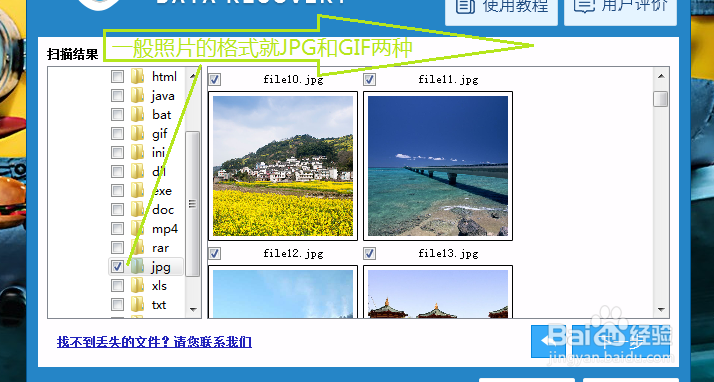Click the 上一步 back arrow button
The height and width of the screenshot is (382, 714).
(x=548, y=341)
